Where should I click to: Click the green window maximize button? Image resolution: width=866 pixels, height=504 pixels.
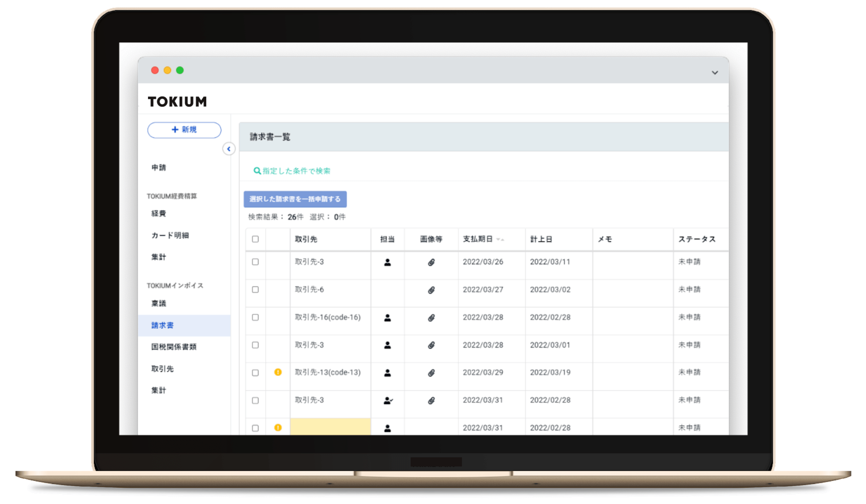click(x=180, y=70)
